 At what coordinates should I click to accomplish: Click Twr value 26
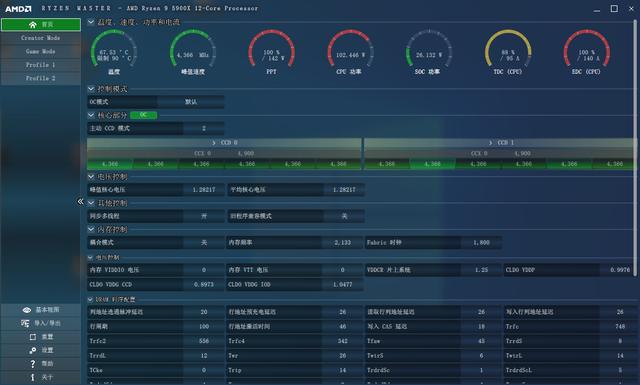pyautogui.click(x=342, y=356)
